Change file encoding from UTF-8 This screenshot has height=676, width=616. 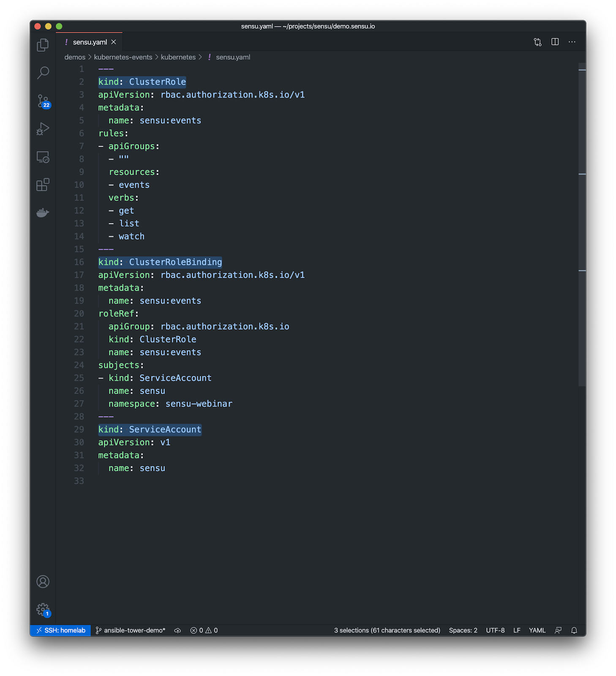tap(495, 630)
